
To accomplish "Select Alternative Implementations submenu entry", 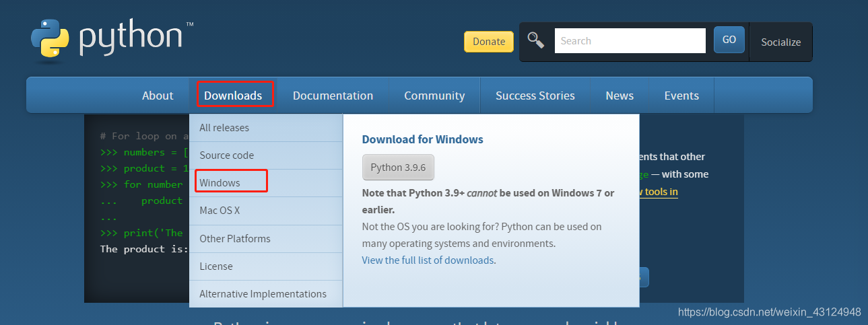I will click(x=266, y=294).
